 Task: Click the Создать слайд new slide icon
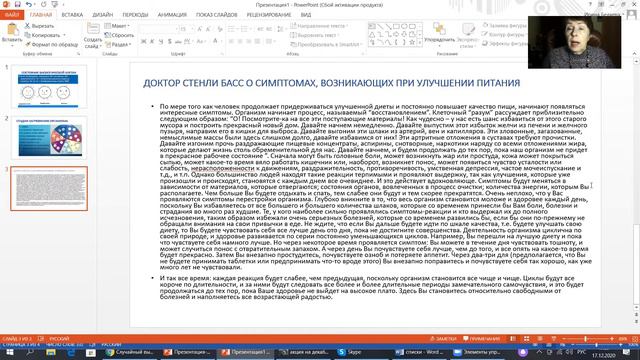[93, 29]
